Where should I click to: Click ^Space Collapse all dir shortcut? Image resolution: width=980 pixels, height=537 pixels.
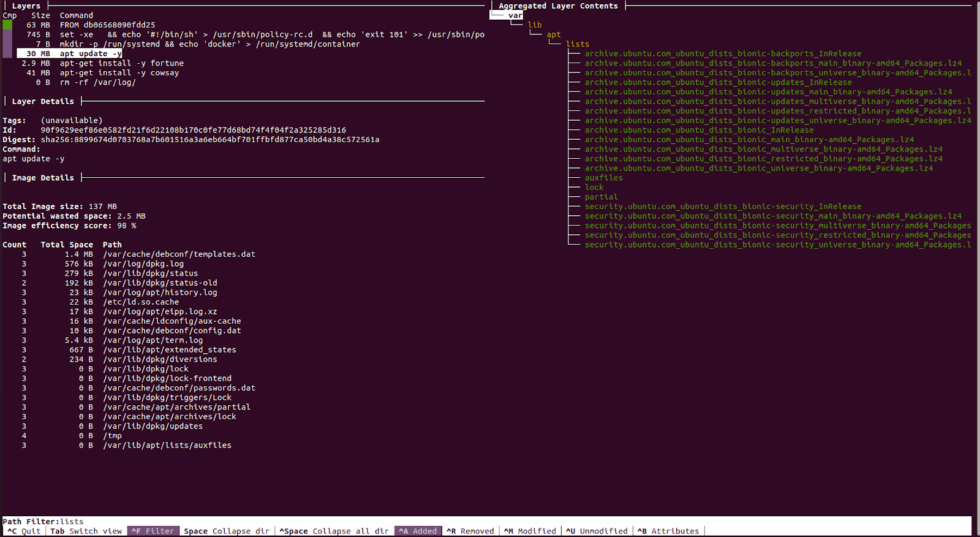tap(334, 531)
